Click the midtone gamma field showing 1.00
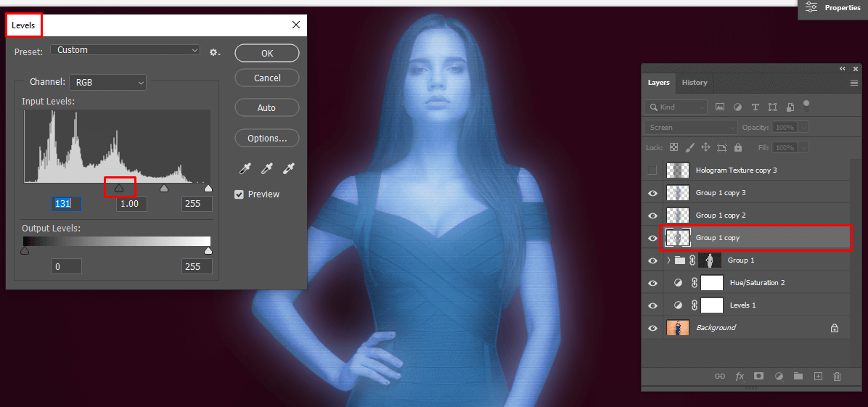 coord(132,204)
